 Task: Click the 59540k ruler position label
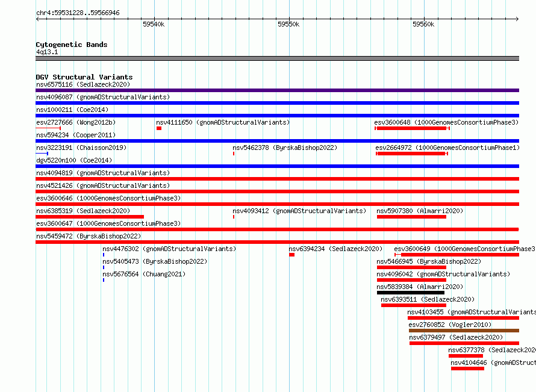pyautogui.click(x=154, y=24)
